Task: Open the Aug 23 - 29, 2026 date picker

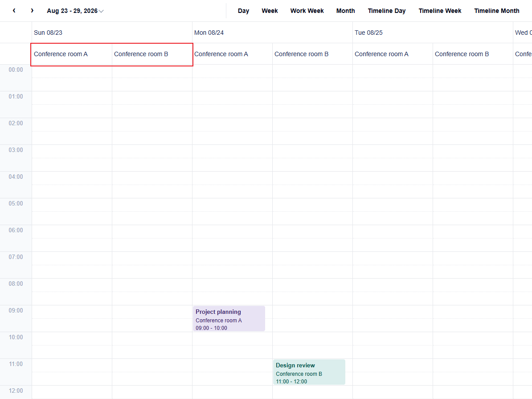Action: click(75, 11)
